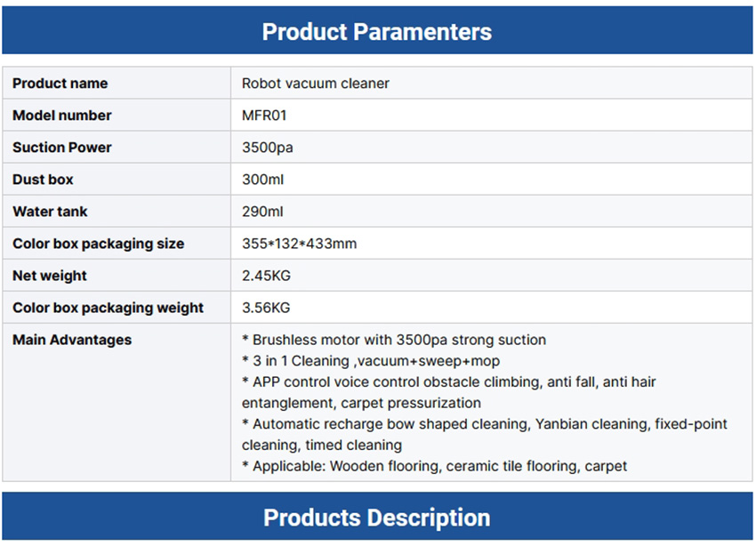This screenshot has height=546, width=756.
Task: Select the Main Advantages label
Action: (72, 340)
